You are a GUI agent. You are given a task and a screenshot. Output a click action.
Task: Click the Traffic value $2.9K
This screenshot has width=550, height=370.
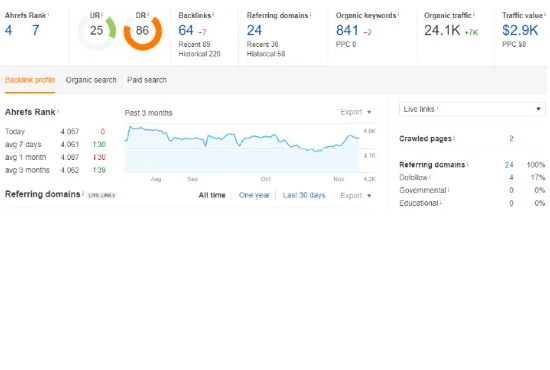click(x=520, y=31)
